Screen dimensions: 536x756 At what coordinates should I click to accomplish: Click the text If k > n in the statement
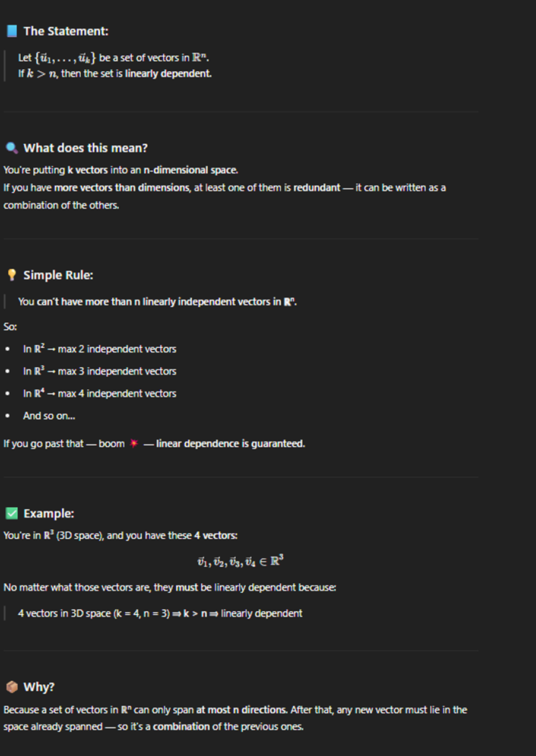(38, 74)
